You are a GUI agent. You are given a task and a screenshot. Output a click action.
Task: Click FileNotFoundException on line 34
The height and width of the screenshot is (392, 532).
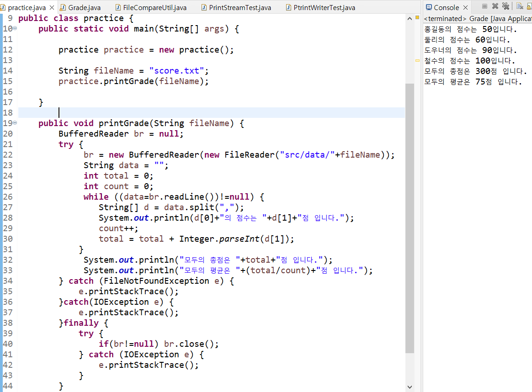[x=156, y=281]
